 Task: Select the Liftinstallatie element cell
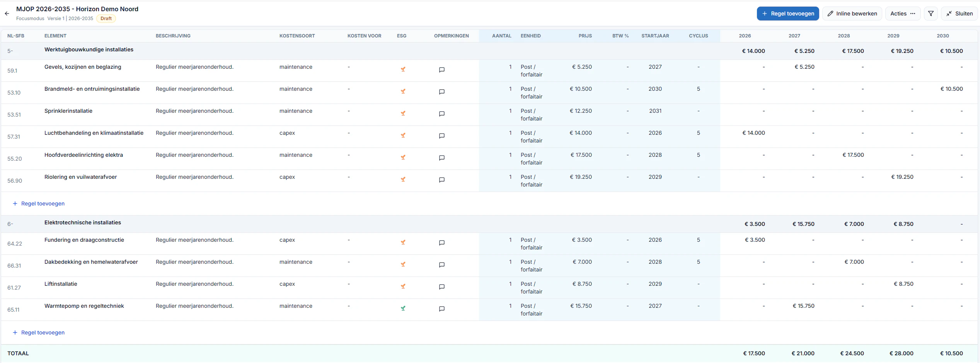[61, 284]
